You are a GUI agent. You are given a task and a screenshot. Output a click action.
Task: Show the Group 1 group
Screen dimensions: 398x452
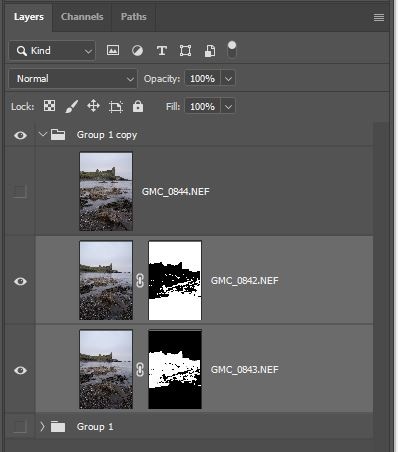click(x=20, y=427)
